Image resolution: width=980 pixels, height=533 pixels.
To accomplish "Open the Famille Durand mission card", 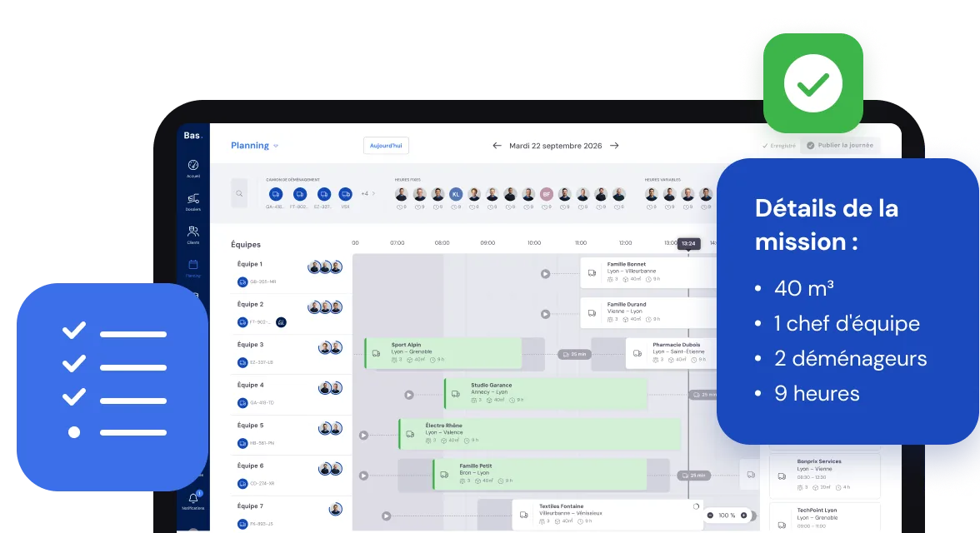I will pyautogui.click(x=648, y=313).
